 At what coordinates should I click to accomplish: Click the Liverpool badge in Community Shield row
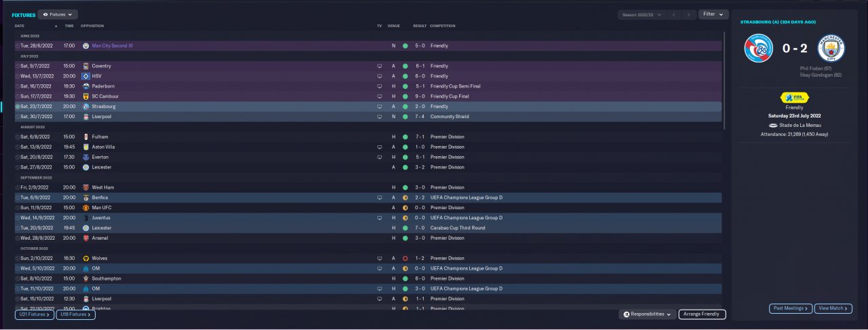(x=86, y=117)
